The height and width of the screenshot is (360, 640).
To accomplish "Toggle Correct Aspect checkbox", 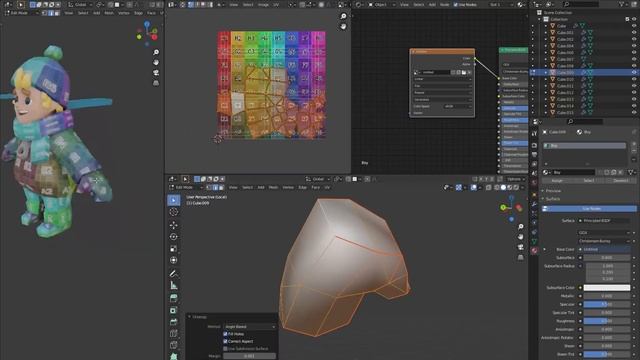I will 225,341.
